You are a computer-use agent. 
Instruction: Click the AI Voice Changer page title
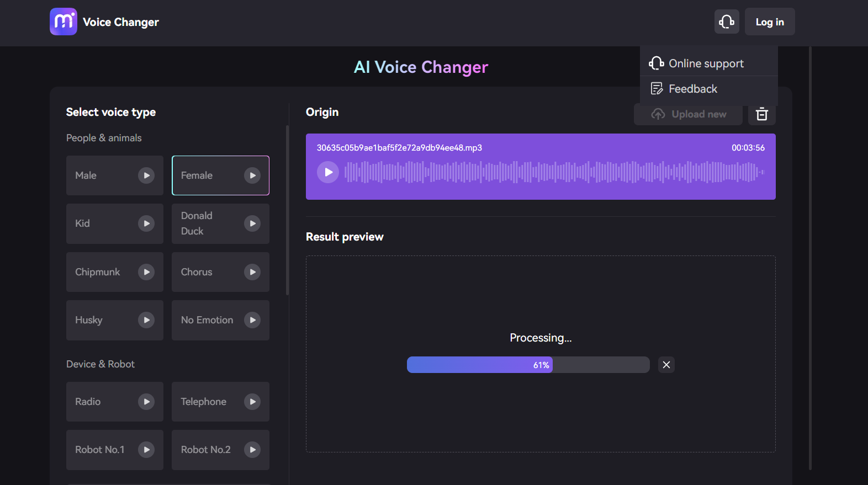421,67
